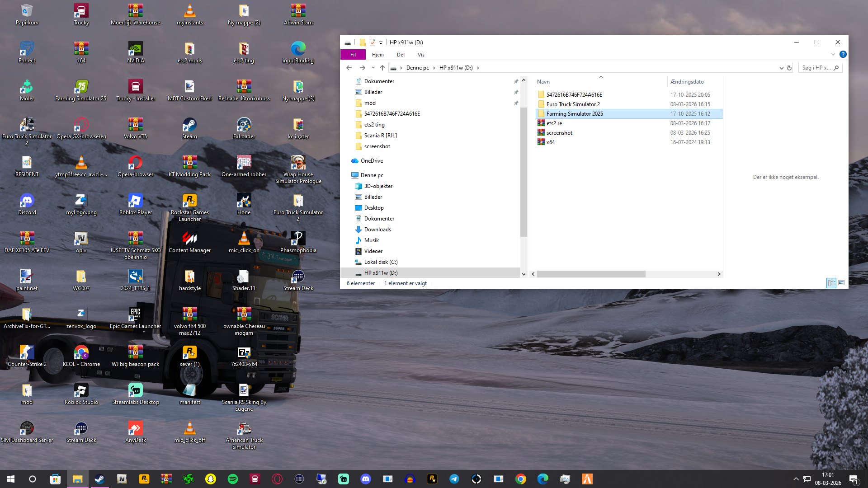
Task: Open the Fil menu tab
Action: [353, 55]
